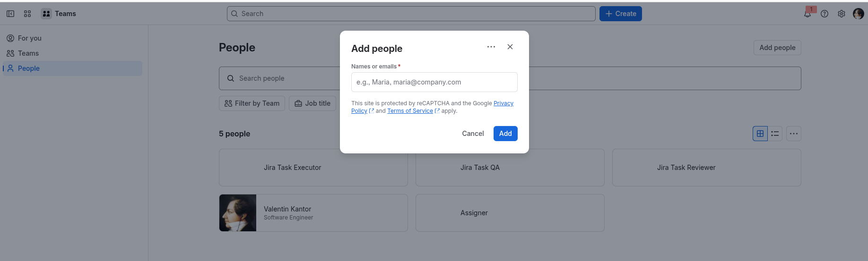Open the app switcher grid icon

pos(27,14)
